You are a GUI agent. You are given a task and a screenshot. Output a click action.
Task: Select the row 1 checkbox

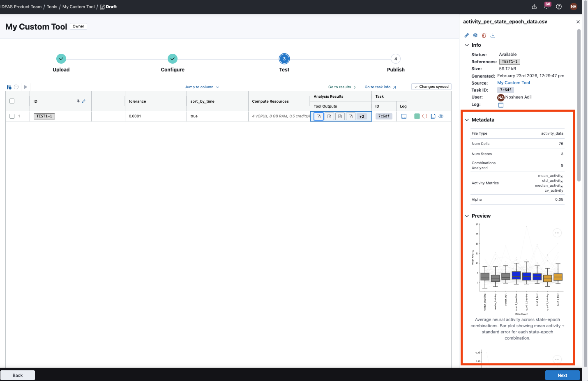pos(12,116)
